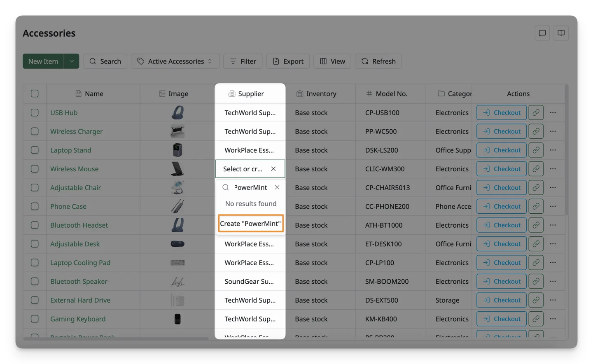Copy link icon for Bluetooth Headset row

536,225
